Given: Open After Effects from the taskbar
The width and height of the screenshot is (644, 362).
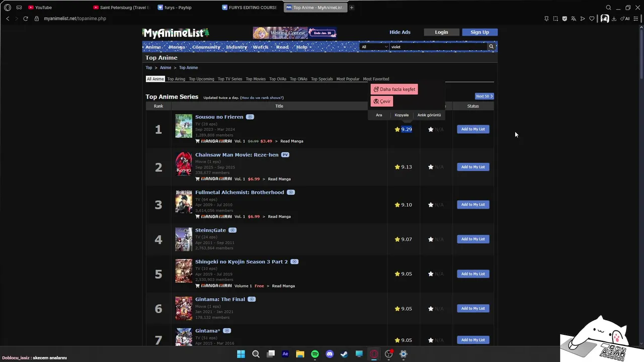Looking at the screenshot, I should pos(285,354).
